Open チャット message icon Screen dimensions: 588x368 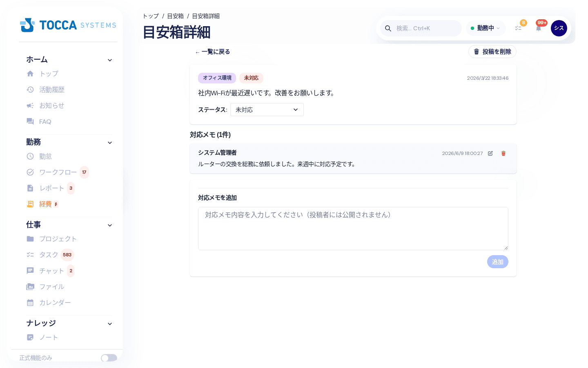tap(30, 271)
